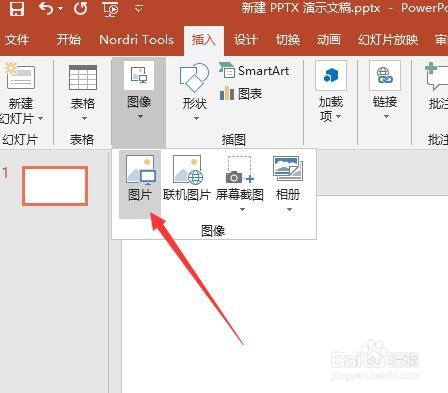Click 图片 to insert picture from device
This screenshot has width=448, height=393.
tap(140, 184)
